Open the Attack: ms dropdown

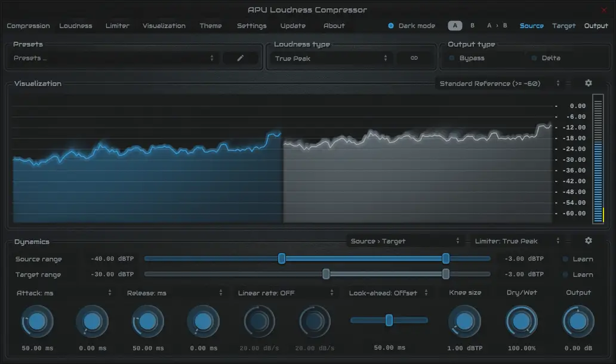coord(64,293)
